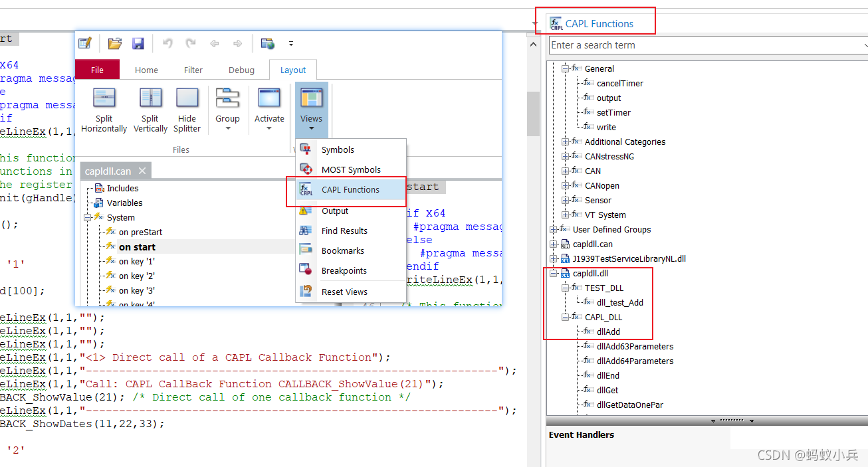The height and width of the screenshot is (467, 868).
Task: Select dllAdd63Parameters function
Action: tap(635, 346)
